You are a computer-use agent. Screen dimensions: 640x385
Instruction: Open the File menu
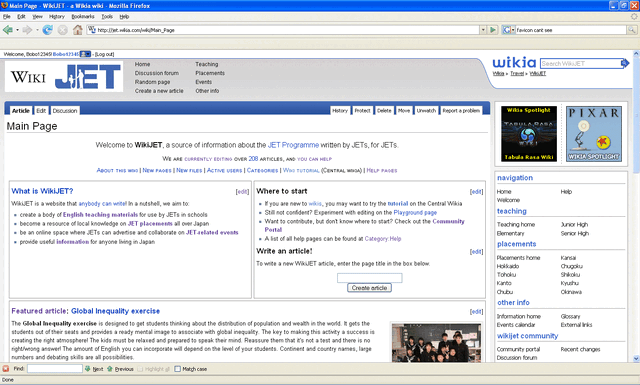tap(7, 17)
